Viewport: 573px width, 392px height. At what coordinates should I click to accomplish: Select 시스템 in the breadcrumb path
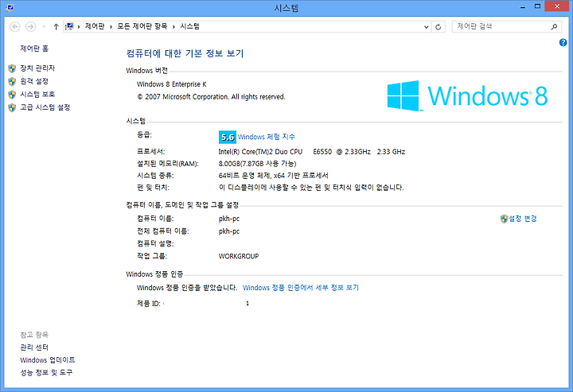tap(190, 26)
